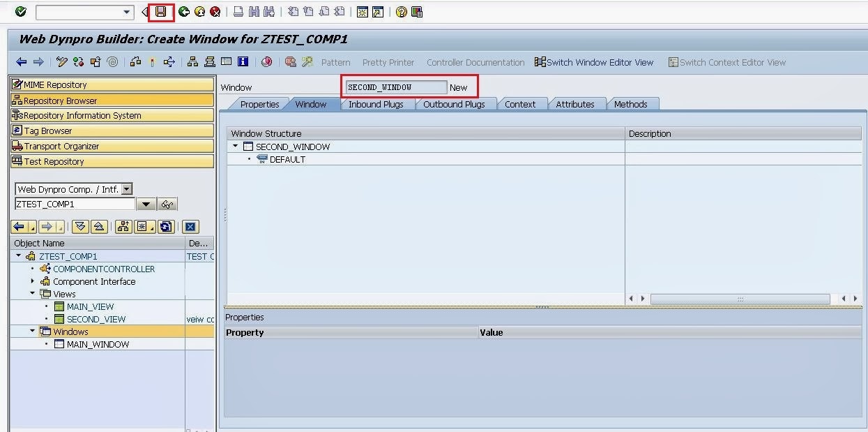This screenshot has height=432, width=868.
Task: Click the Web Dynpro Code Wizard wand icon
Action: tap(307, 62)
